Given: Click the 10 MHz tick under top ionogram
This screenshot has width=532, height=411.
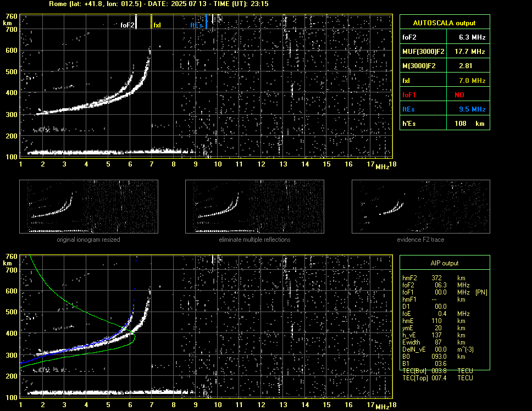Looking at the screenshot, I should pos(218,164).
